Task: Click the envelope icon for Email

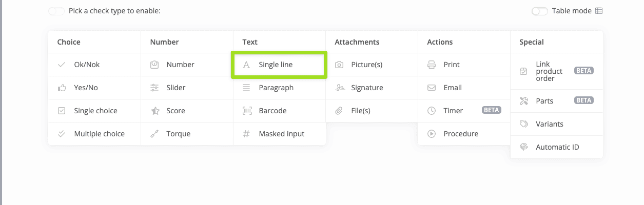Action: pos(432,88)
